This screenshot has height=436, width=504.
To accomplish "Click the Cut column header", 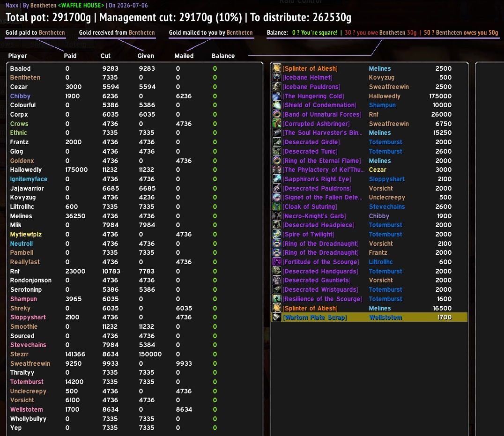I will (105, 56).
